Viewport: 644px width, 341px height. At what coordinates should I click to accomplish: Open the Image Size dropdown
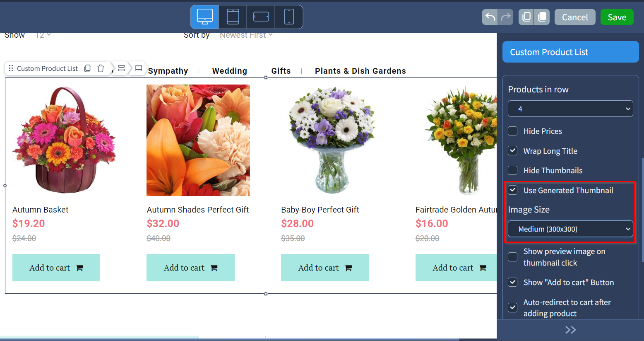point(570,229)
